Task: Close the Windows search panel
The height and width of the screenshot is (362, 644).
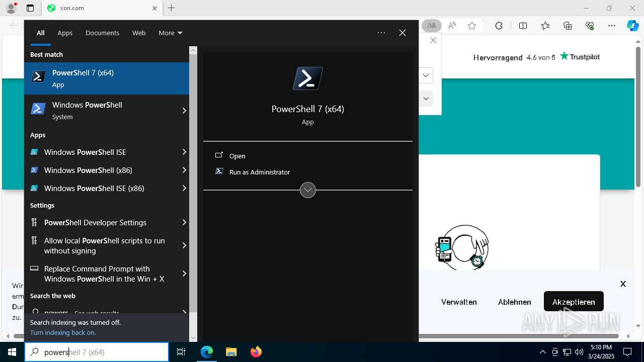Action: (x=403, y=33)
